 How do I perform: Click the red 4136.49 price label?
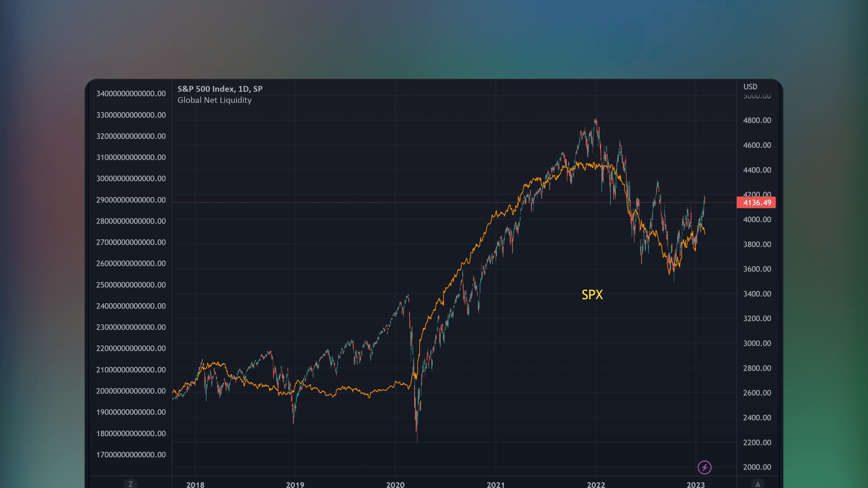coord(756,202)
